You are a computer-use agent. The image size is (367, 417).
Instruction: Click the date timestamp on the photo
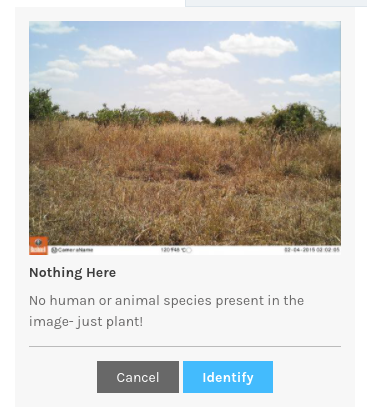click(x=312, y=250)
